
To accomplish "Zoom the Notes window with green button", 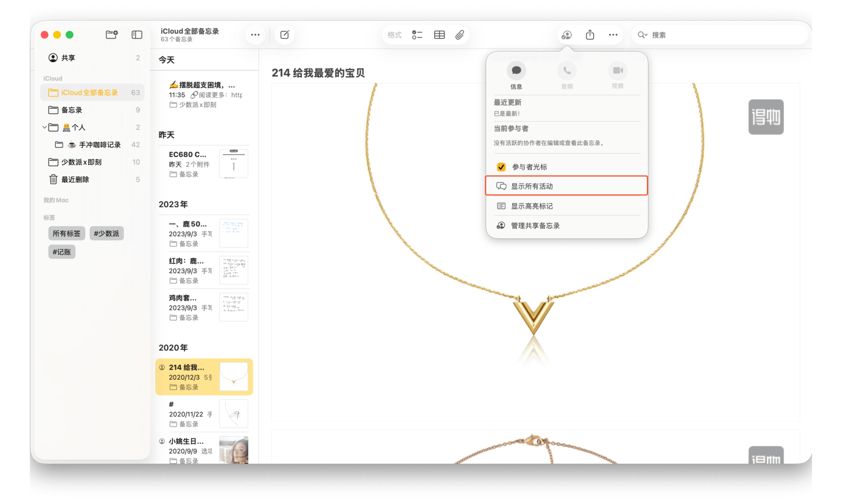I will point(70,35).
